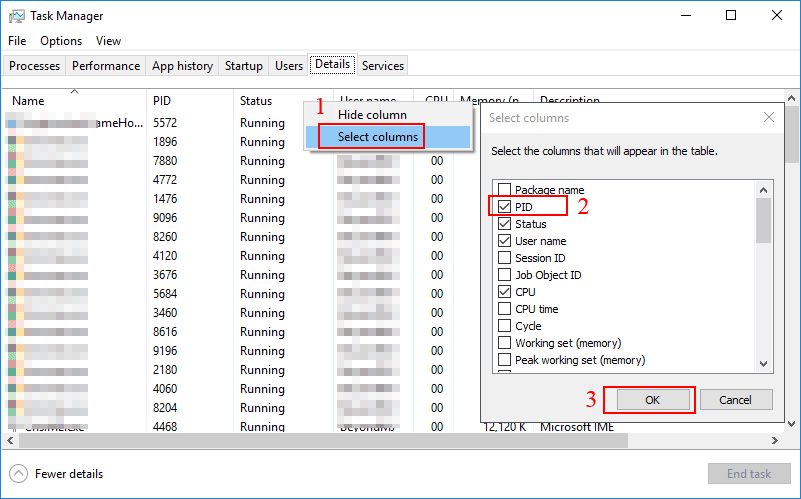Select the process with PID 8204
The height and width of the screenshot is (499, 801).
165,408
